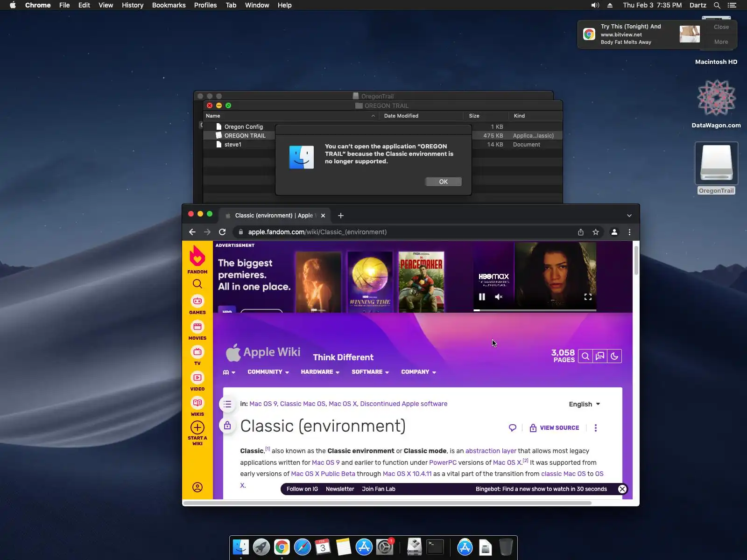
Task: Open Notes from the Dock
Action: pyautogui.click(x=344, y=547)
